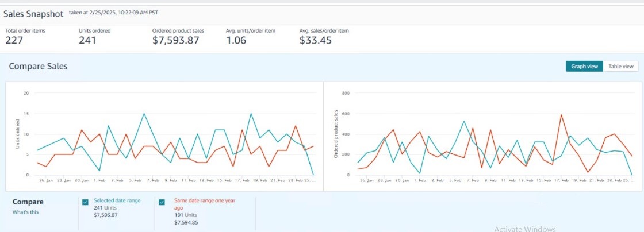
Task: Click the Sales Snapshot heading
Action: tap(33, 14)
